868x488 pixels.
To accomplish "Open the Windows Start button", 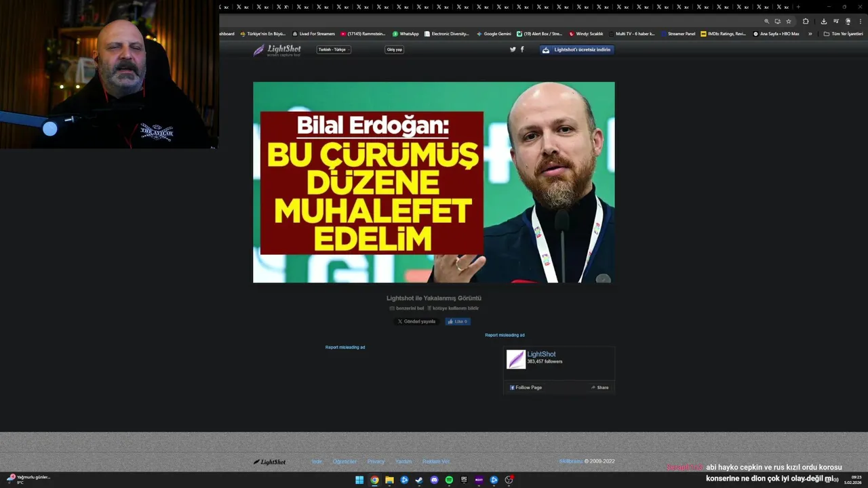I will (x=359, y=480).
